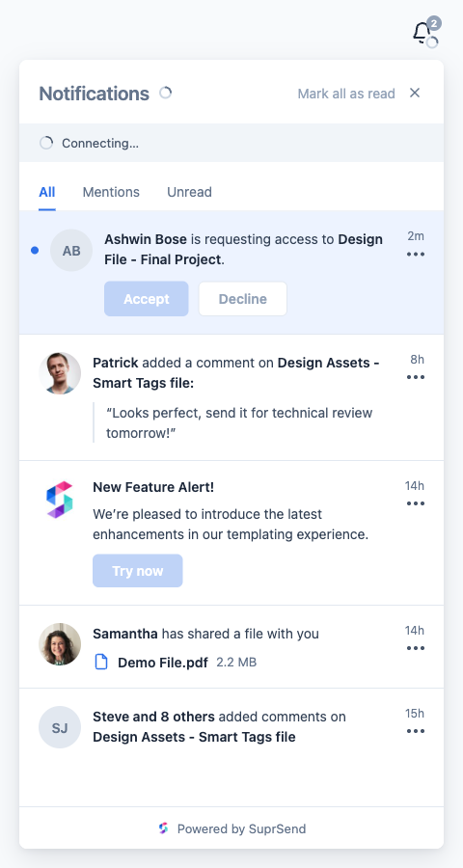Click the Notifications panel title
463x868 pixels.
[95, 94]
